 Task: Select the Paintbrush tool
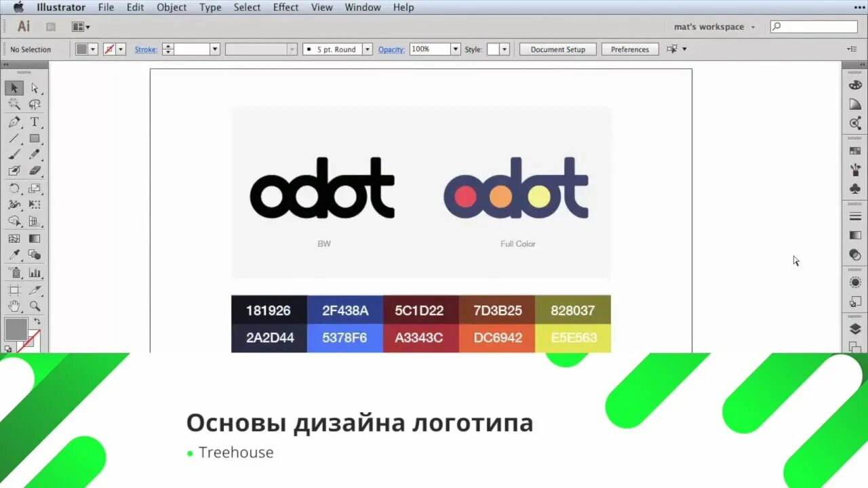tap(14, 155)
